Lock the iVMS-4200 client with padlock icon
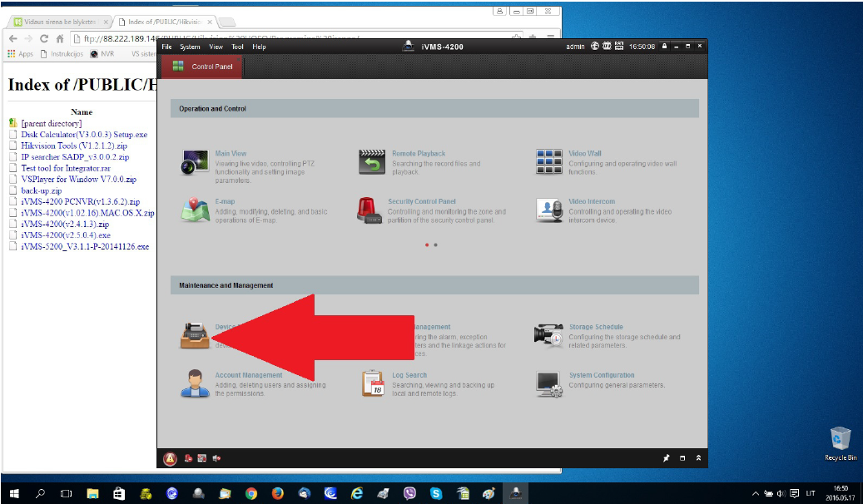Viewport: 863px width, 504px height. click(x=664, y=47)
